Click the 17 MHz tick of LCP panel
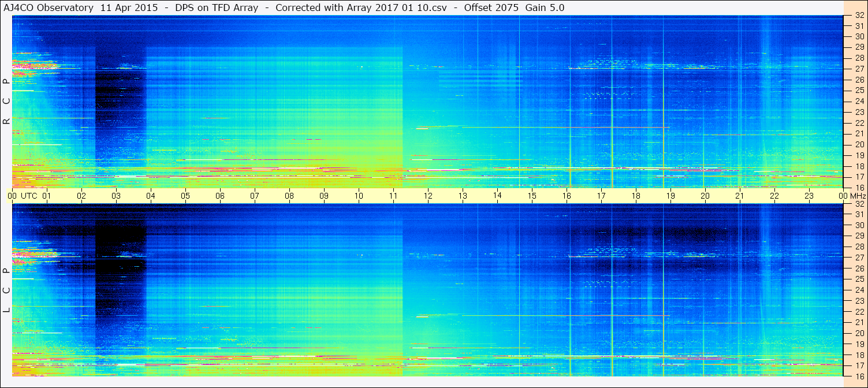Image resolution: width=868 pixels, height=388 pixels. coord(859,365)
